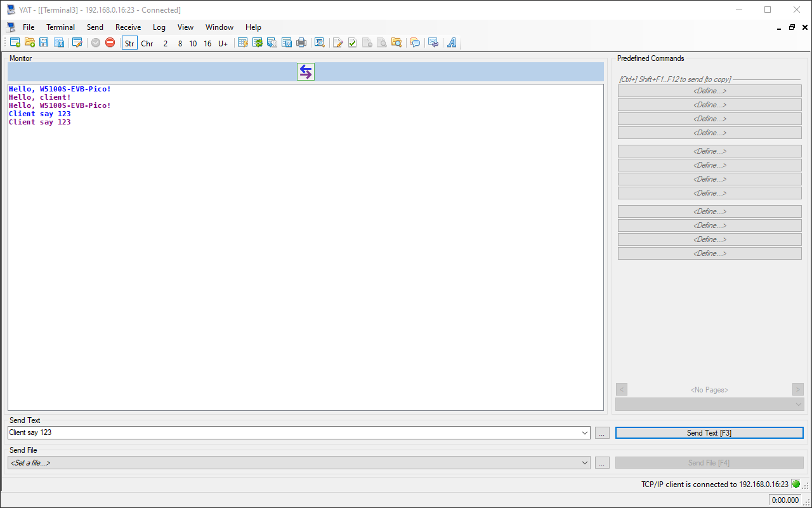This screenshot has height=508, width=812.
Task: Go to next predefined commands page
Action: click(798, 389)
